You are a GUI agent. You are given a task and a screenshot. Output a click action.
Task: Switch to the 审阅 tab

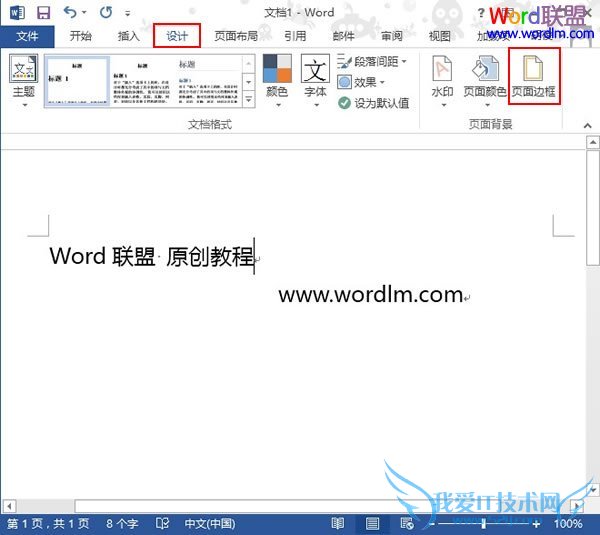click(x=391, y=36)
